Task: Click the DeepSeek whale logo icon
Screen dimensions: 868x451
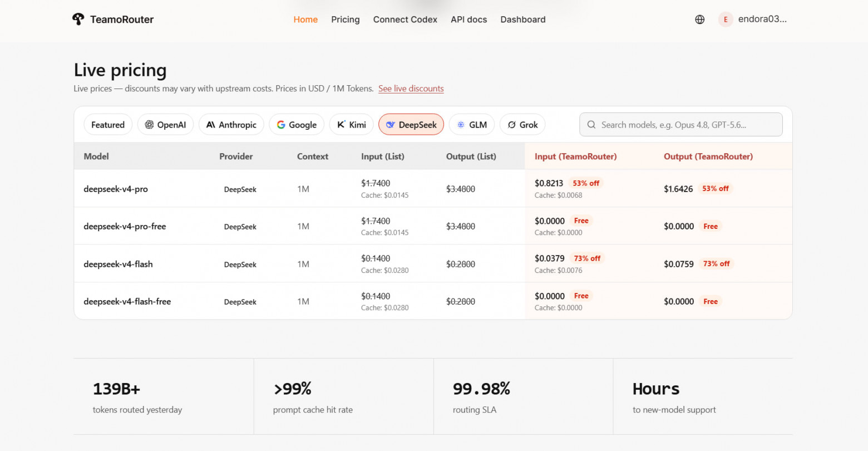Action: (391, 125)
